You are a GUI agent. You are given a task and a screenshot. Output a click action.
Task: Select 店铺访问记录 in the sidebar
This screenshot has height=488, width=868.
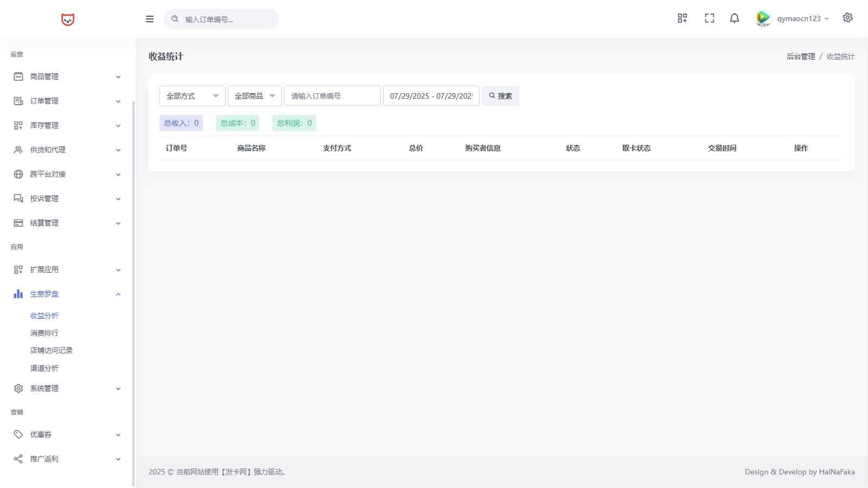click(x=52, y=350)
